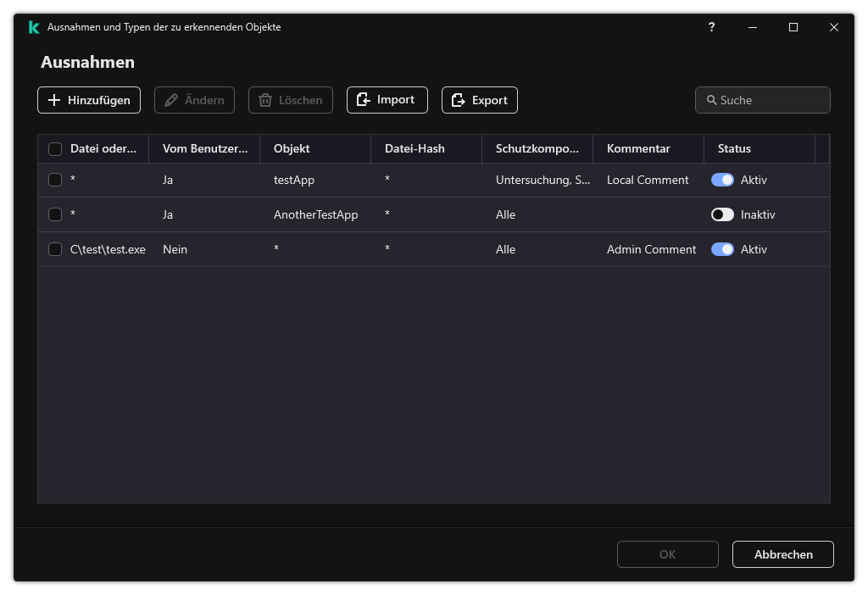The image size is (868, 595).
Task: Disable the testApp exclusion status toggle
Action: click(x=722, y=180)
